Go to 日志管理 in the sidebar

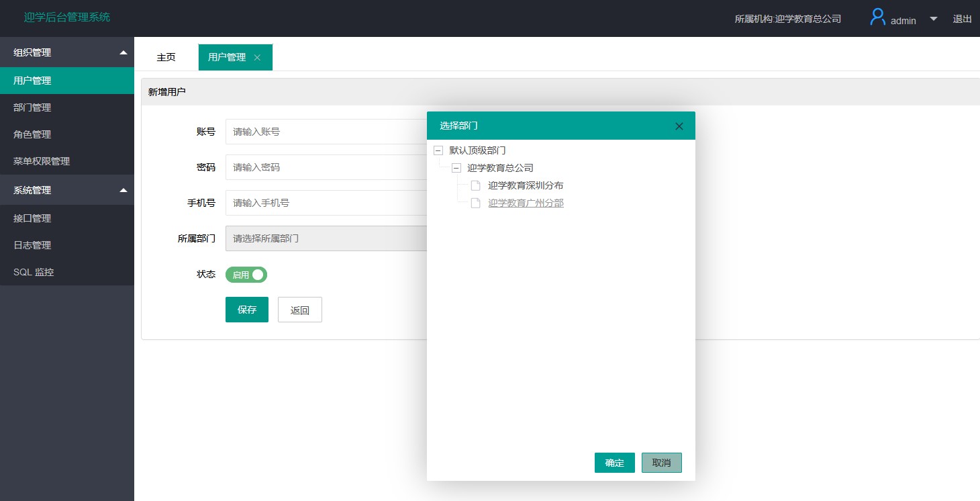32,245
